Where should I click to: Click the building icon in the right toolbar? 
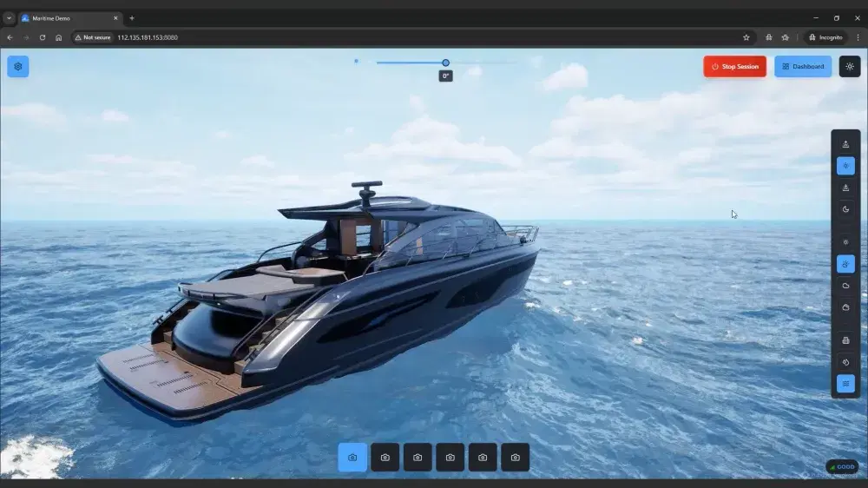tap(845, 340)
